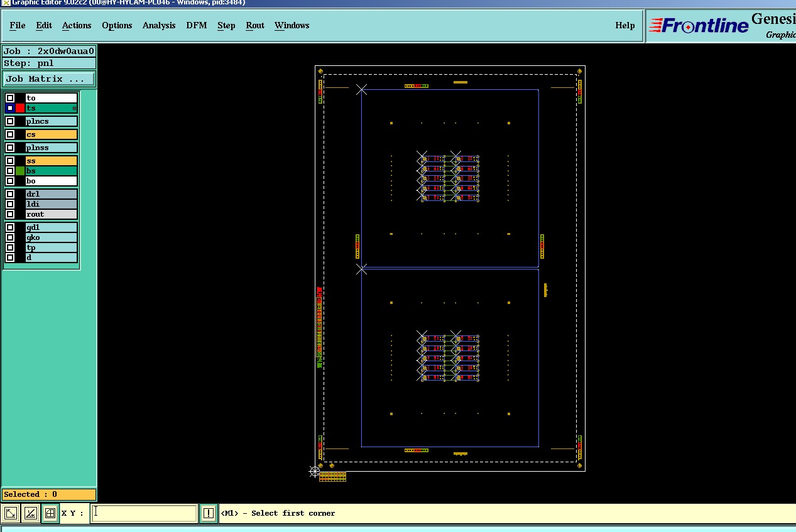This screenshot has height=532, width=796.
Task: Open the File menu
Action: pos(18,25)
